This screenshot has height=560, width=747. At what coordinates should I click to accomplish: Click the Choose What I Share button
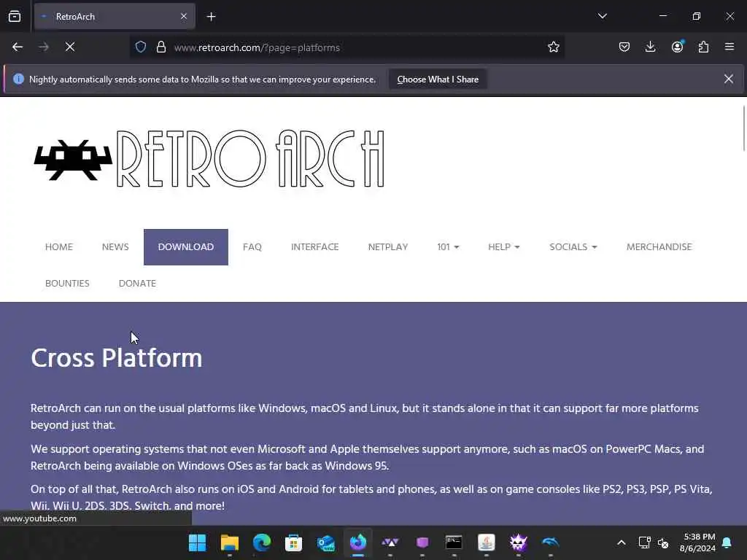click(x=438, y=79)
